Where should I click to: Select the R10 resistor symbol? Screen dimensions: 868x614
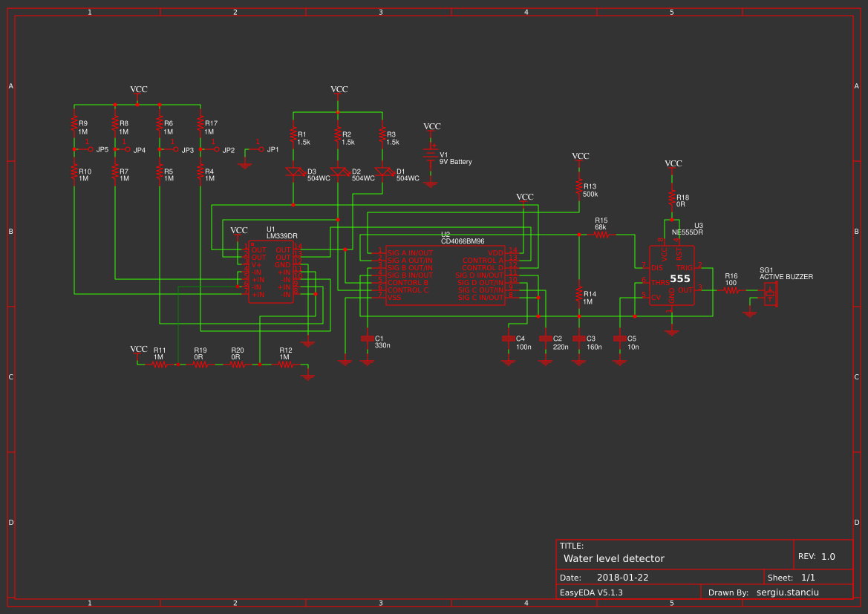(74, 173)
